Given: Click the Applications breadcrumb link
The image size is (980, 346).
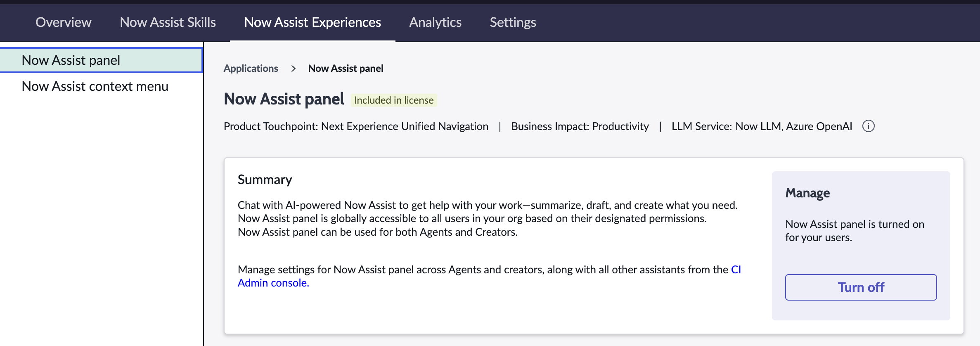Looking at the screenshot, I should [251, 69].
